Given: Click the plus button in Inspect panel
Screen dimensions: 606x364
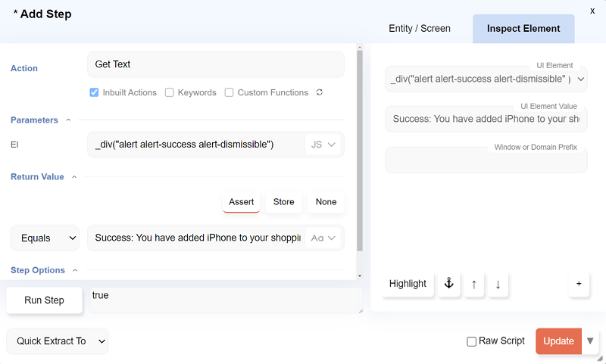Looking at the screenshot, I should [x=579, y=284].
